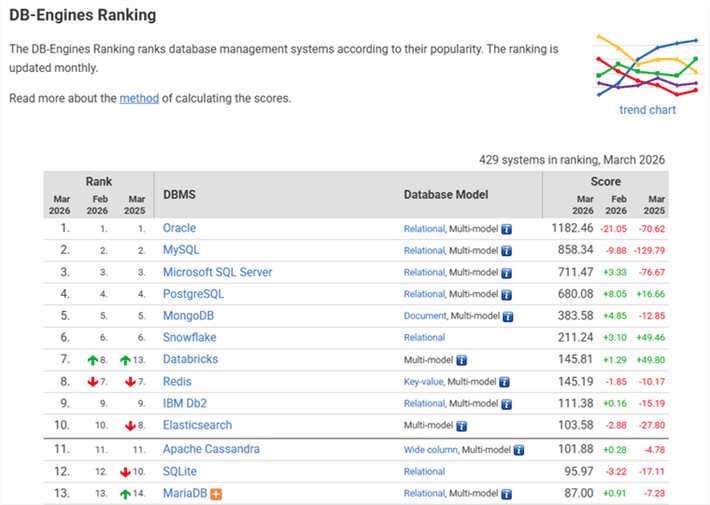Click the DB-Engines Ranking heading
This screenshot has width=710, height=505.
pyautogui.click(x=83, y=15)
